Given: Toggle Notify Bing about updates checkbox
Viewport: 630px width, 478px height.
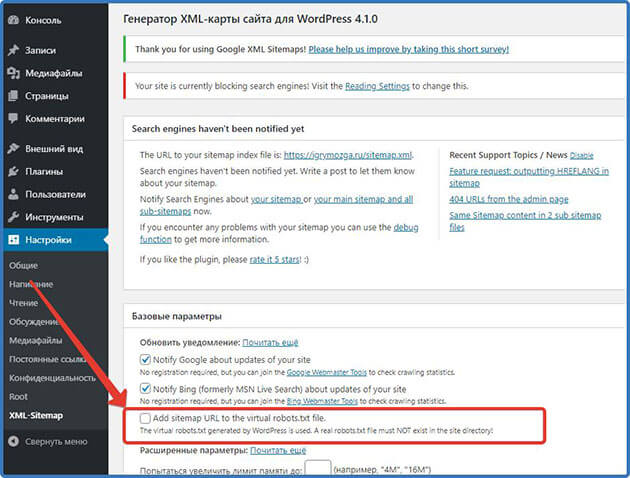Looking at the screenshot, I should click(145, 388).
